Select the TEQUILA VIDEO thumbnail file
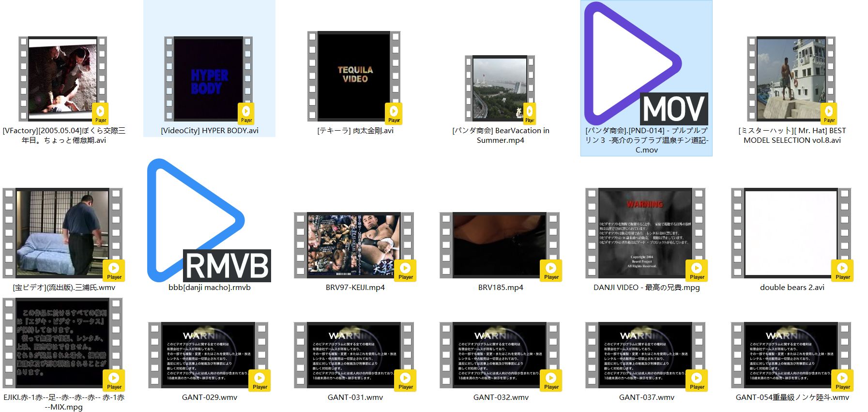 tap(354, 76)
